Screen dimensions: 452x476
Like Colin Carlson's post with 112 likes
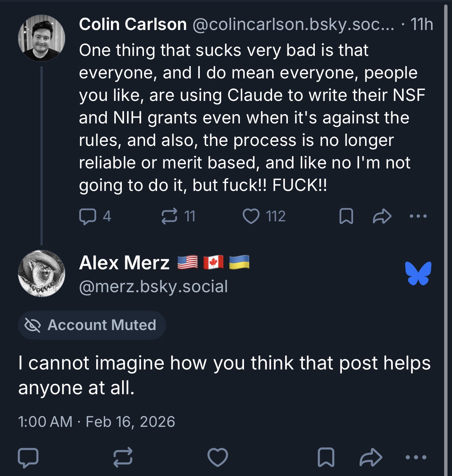[251, 216]
